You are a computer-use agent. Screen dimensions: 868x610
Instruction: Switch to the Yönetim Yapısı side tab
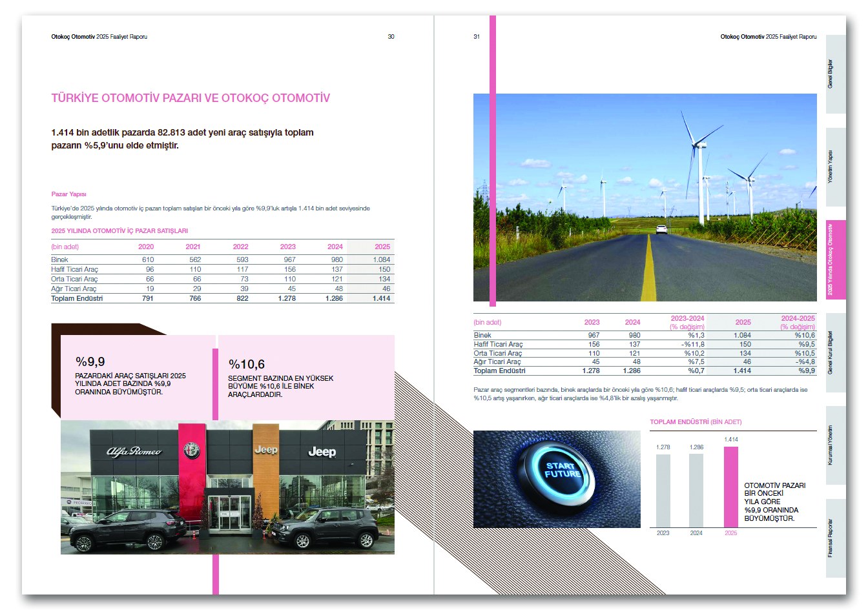tap(836, 167)
